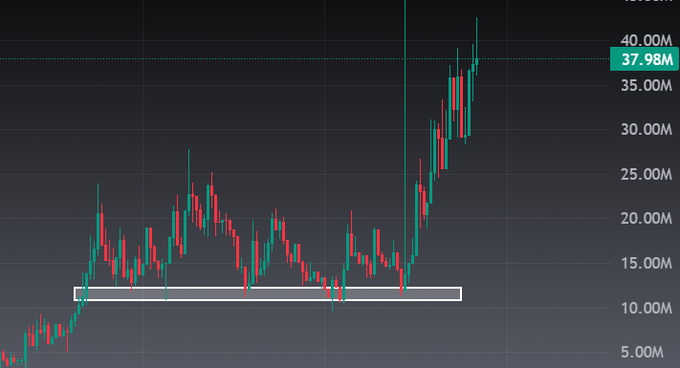Click the 30.00M price axis label

tap(646, 129)
